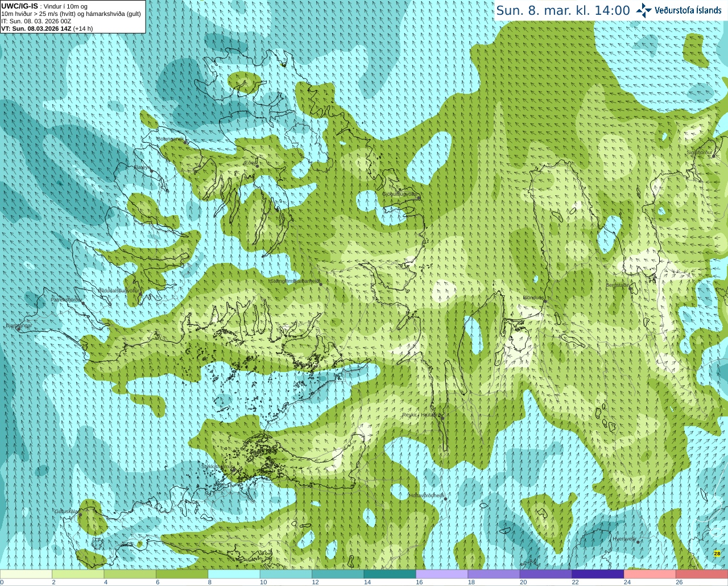Click the Bíldudalsflugvöllur place label
Viewport: 728px width, 586px height.
coord(118,290)
